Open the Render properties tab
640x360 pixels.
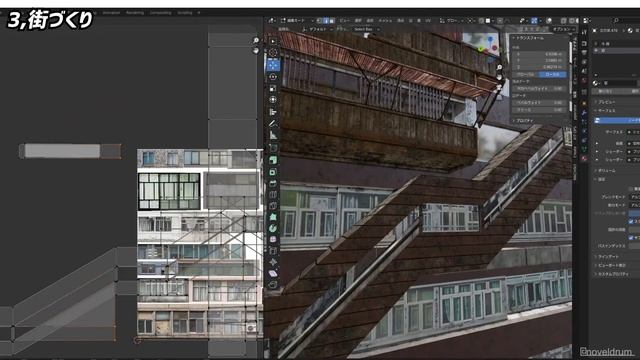click(x=584, y=44)
